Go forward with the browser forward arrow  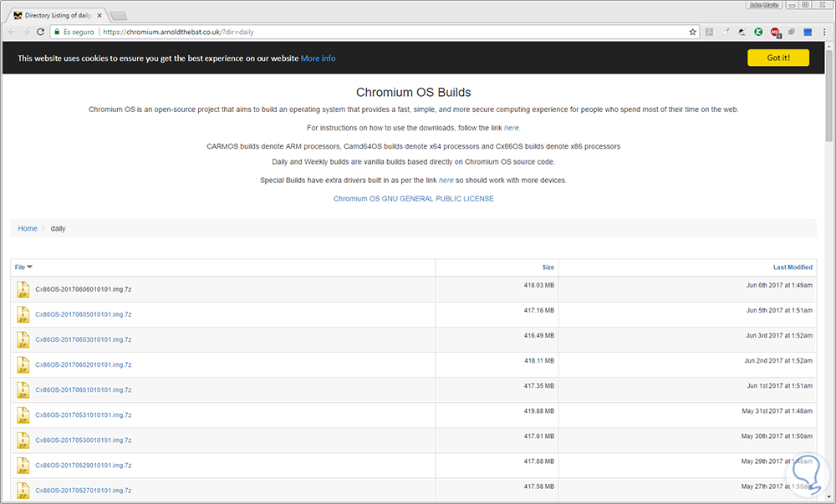tap(26, 32)
